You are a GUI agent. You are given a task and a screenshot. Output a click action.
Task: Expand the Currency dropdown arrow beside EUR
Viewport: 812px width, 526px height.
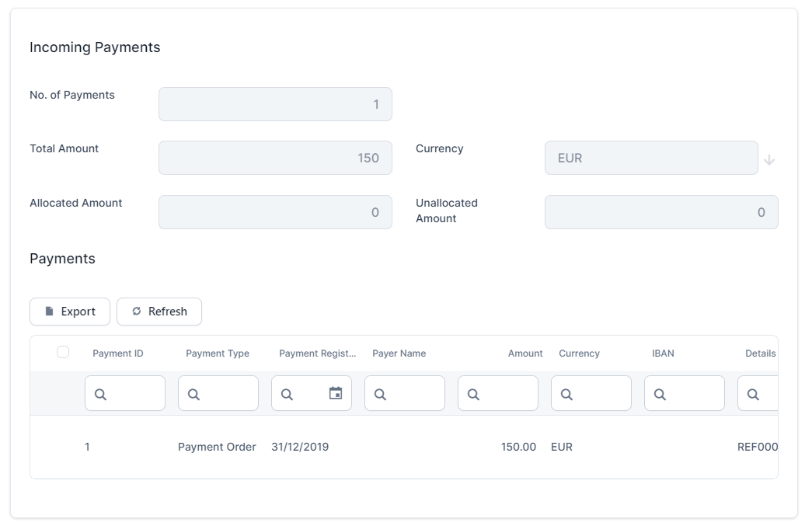(x=769, y=160)
